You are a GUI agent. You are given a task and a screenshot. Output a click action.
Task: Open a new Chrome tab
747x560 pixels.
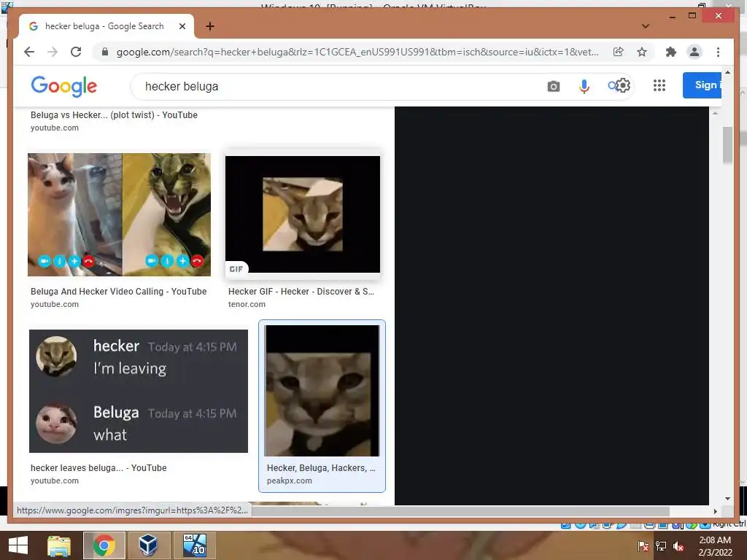point(210,26)
